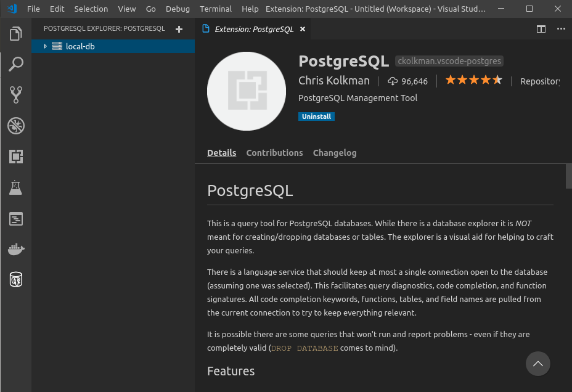Image resolution: width=572 pixels, height=392 pixels.
Task: Click the ellipsis for more editor actions
Action: pos(560,29)
